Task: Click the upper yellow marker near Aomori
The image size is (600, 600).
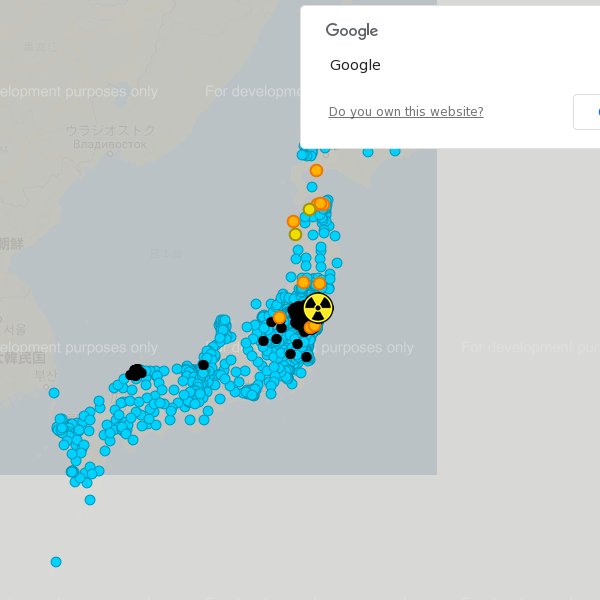Action: (x=309, y=209)
